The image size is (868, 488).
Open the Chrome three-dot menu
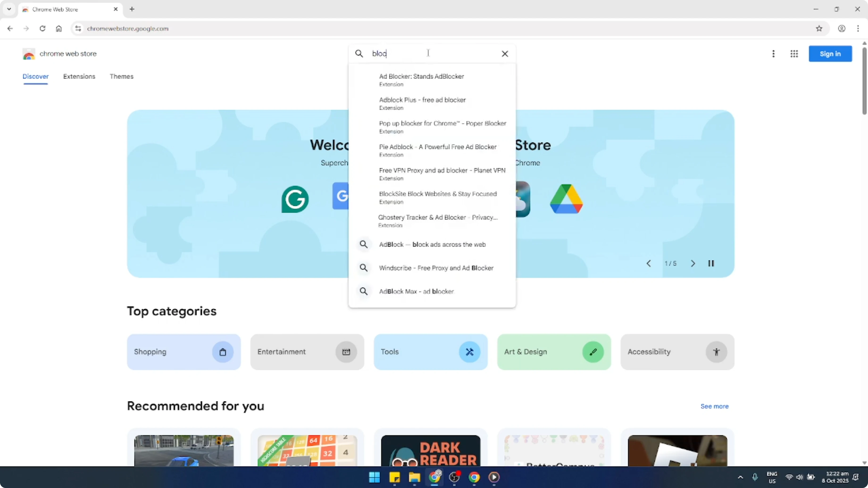click(x=858, y=29)
